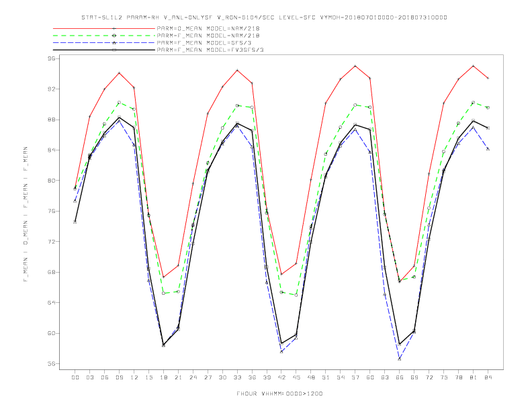Click x-axis forecast hour label 39
Screen dimensions: 532x411
click(x=267, y=377)
